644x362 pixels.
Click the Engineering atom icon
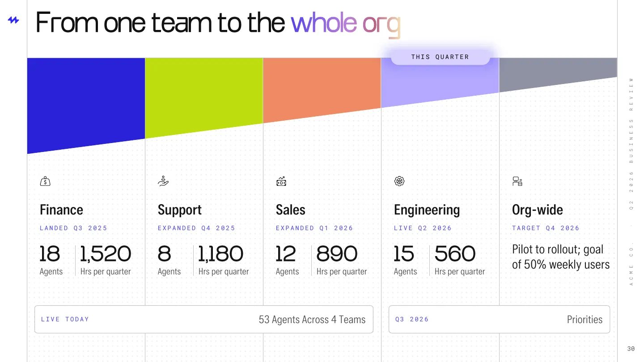point(399,181)
